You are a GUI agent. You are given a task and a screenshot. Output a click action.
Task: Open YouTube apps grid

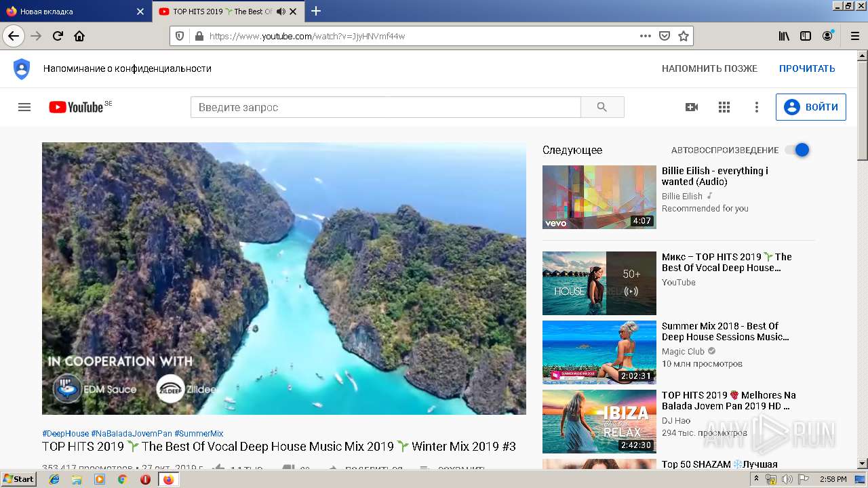pos(724,107)
